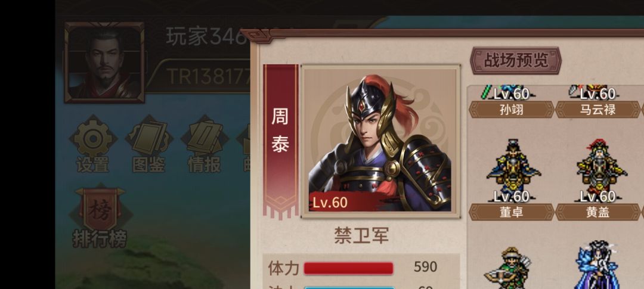Open the 设置 gear icon
Viewport: 644px width, 289px height.
(x=93, y=139)
